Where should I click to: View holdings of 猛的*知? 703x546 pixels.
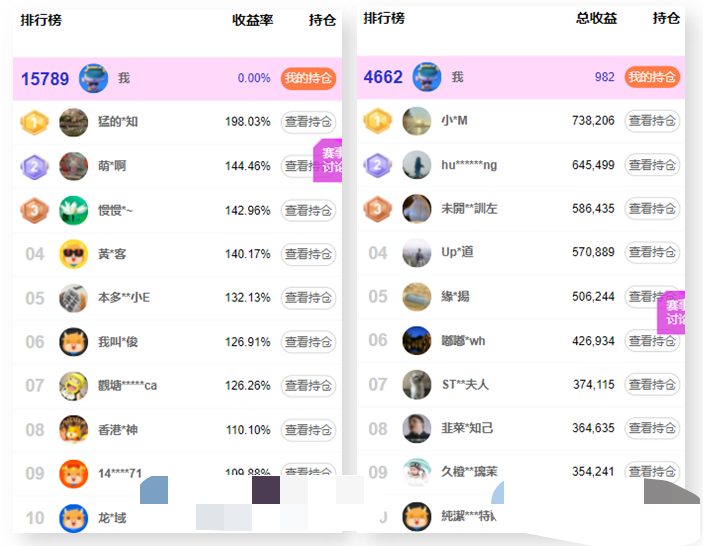(308, 122)
